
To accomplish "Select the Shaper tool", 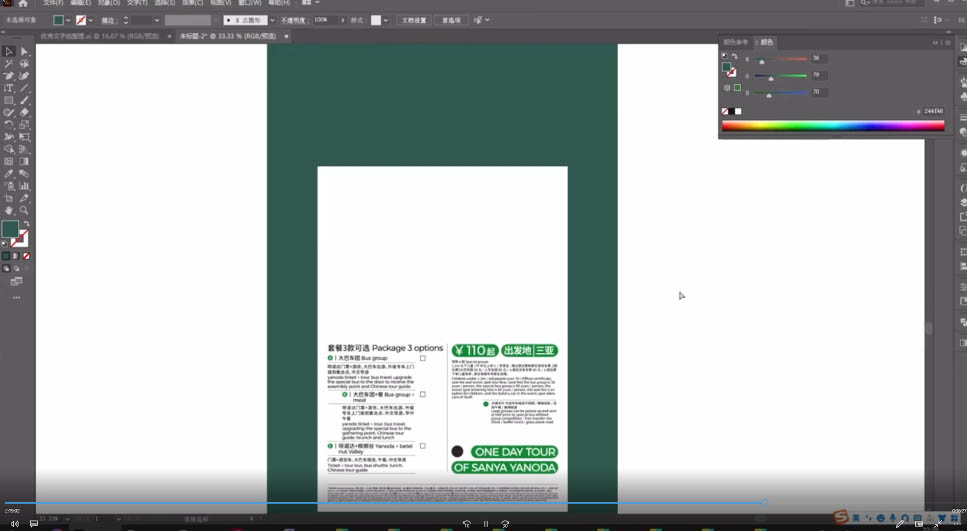I will [9, 113].
